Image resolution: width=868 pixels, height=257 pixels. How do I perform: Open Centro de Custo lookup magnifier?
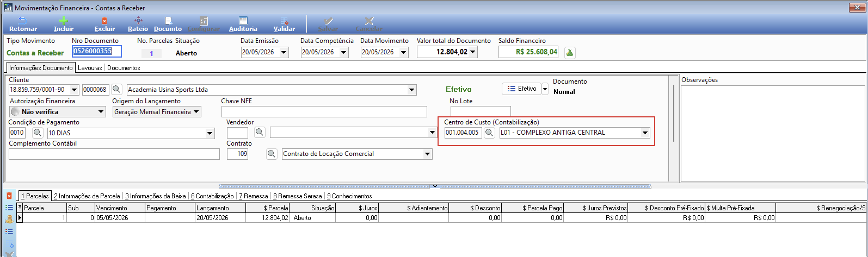point(489,133)
